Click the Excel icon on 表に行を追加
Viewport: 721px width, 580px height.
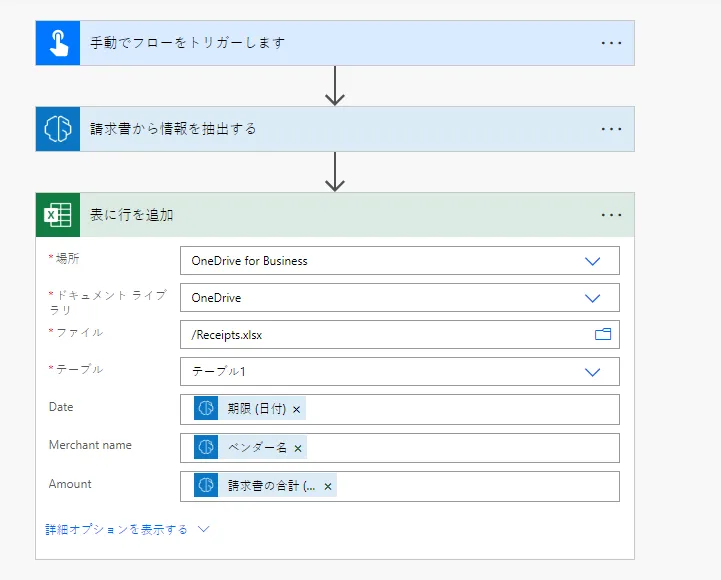[58, 215]
